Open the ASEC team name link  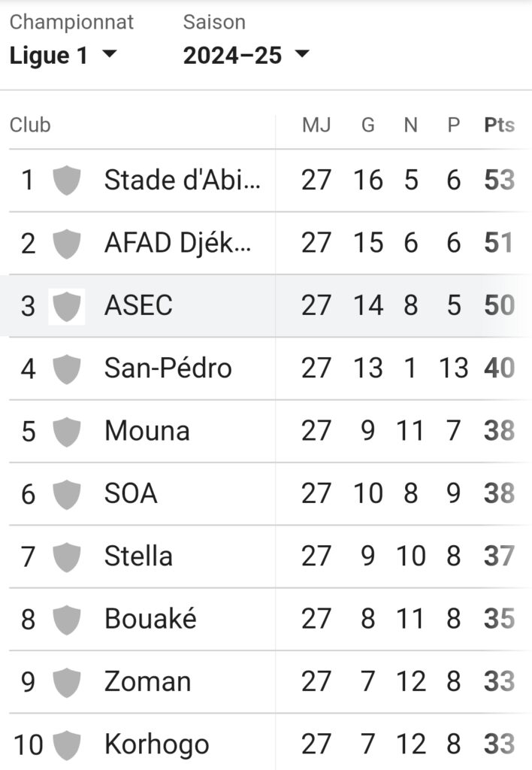point(138,305)
